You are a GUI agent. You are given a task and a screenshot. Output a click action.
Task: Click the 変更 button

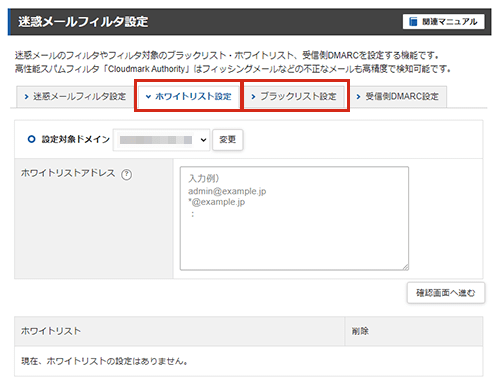click(x=228, y=140)
